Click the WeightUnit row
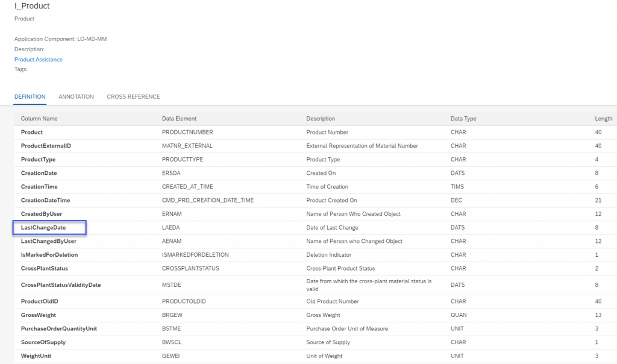The height and width of the screenshot is (364, 617). [x=316, y=356]
